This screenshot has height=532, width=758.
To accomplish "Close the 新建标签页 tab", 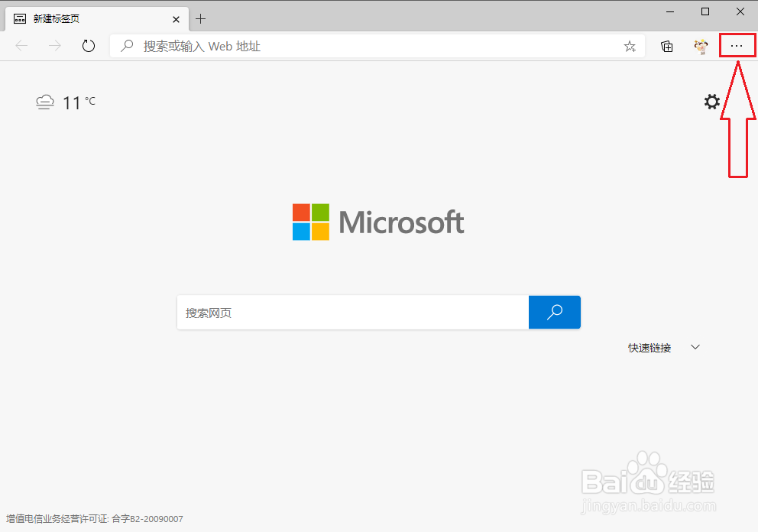I will click(176, 19).
